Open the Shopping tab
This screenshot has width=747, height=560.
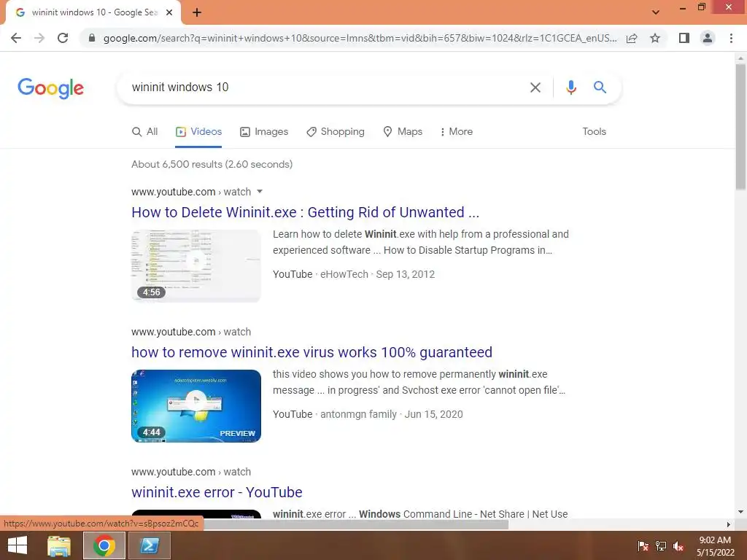click(x=336, y=132)
